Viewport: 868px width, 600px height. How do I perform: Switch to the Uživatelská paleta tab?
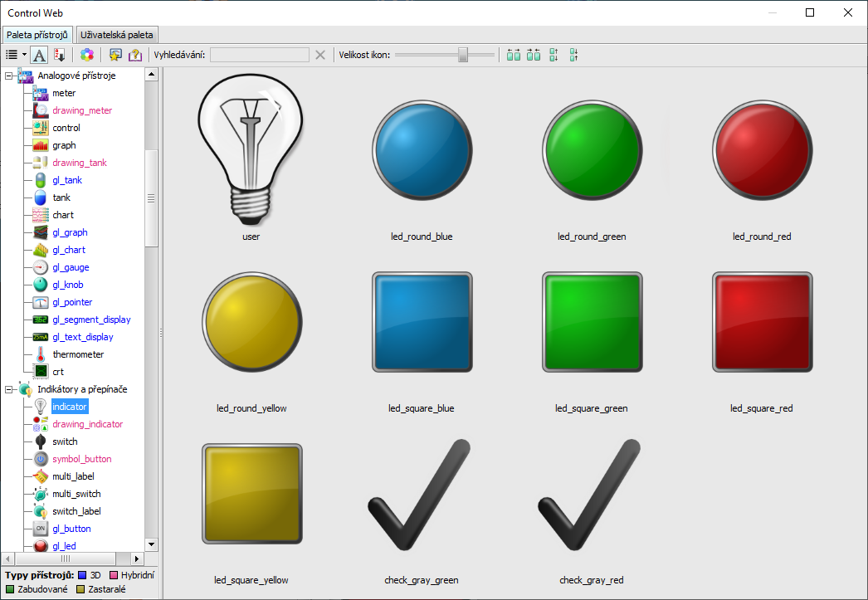117,35
